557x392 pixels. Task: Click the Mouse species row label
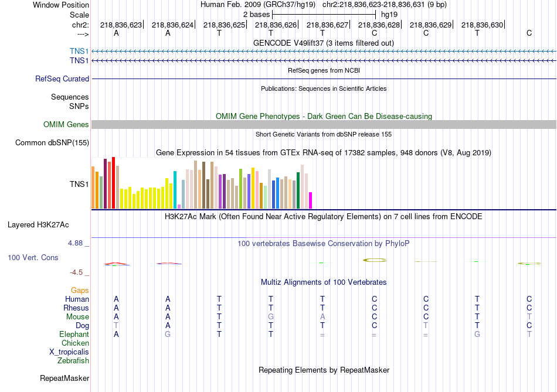pos(77,317)
